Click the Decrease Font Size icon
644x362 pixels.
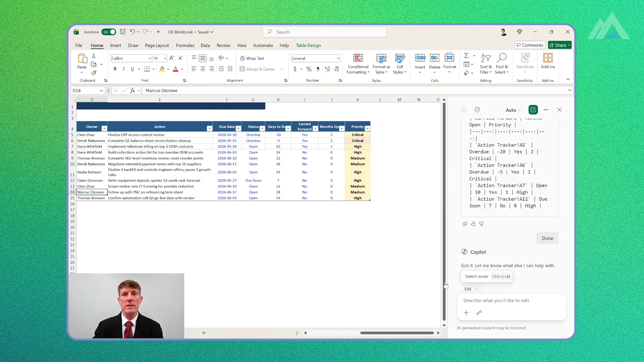pyautogui.click(x=181, y=58)
